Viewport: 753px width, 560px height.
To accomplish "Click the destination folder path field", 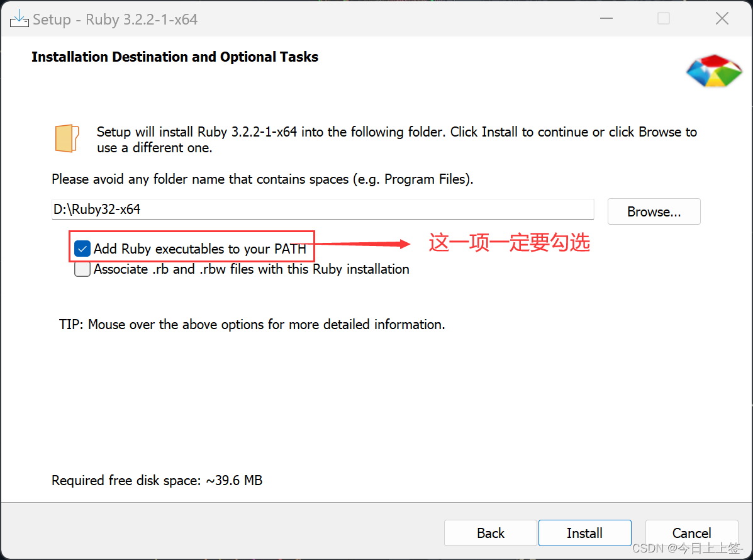I will pyautogui.click(x=323, y=210).
